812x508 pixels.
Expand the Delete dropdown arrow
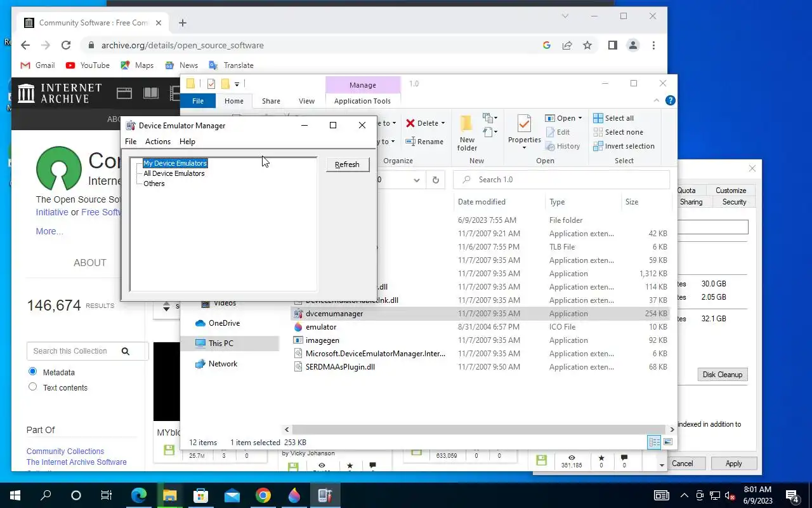[443, 123]
